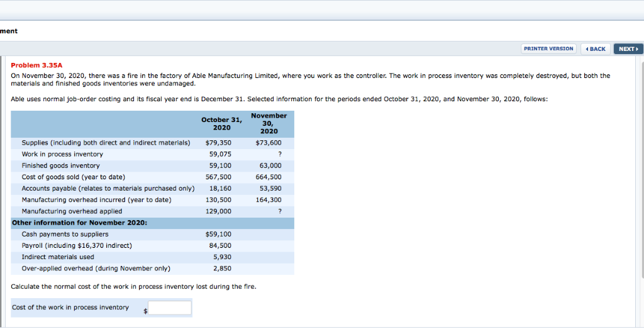The width and height of the screenshot is (644, 334).
Task: Open the Printer Version page
Action: pos(548,49)
